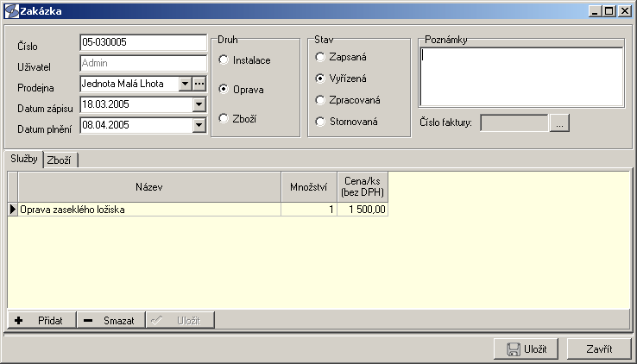This screenshot has width=637, height=364.
Task: Expand the Prodejna dropdown list
Action: click(184, 84)
